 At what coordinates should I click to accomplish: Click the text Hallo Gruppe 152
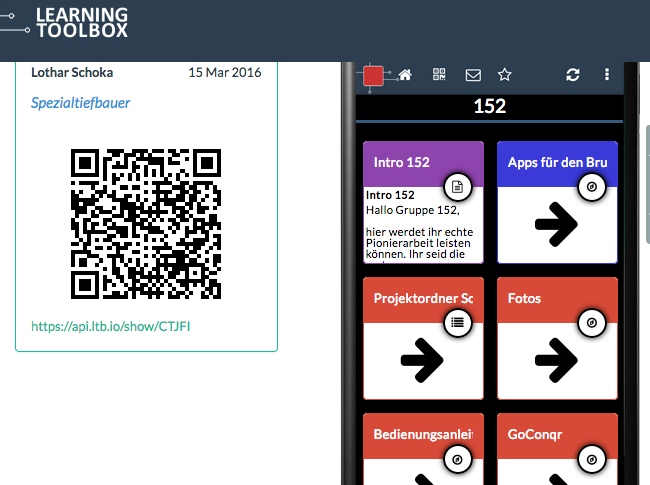pos(412,210)
